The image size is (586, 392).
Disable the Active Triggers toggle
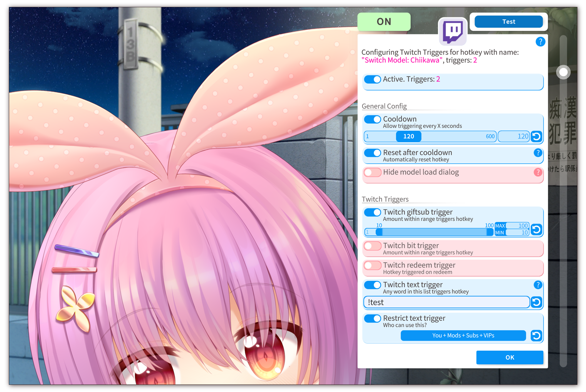372,79
